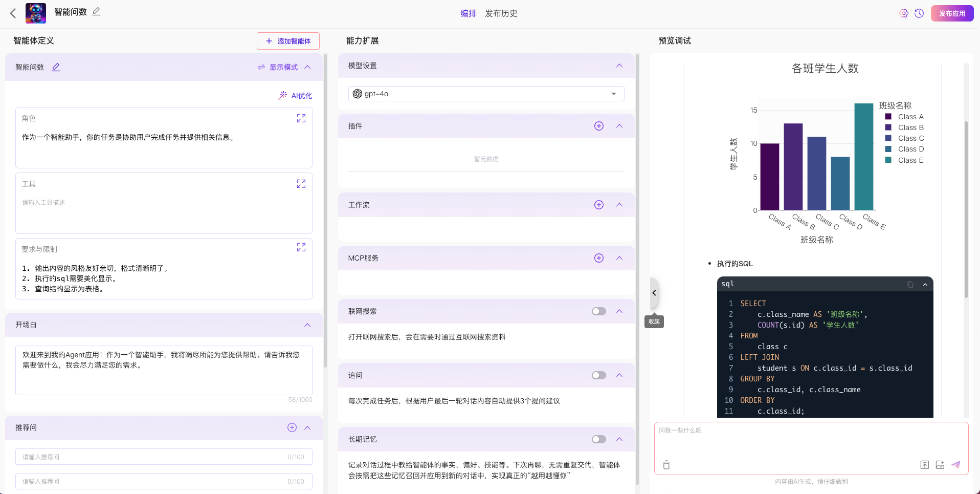Click the second 请输入推荐问 input
980x494 pixels.
click(164, 481)
